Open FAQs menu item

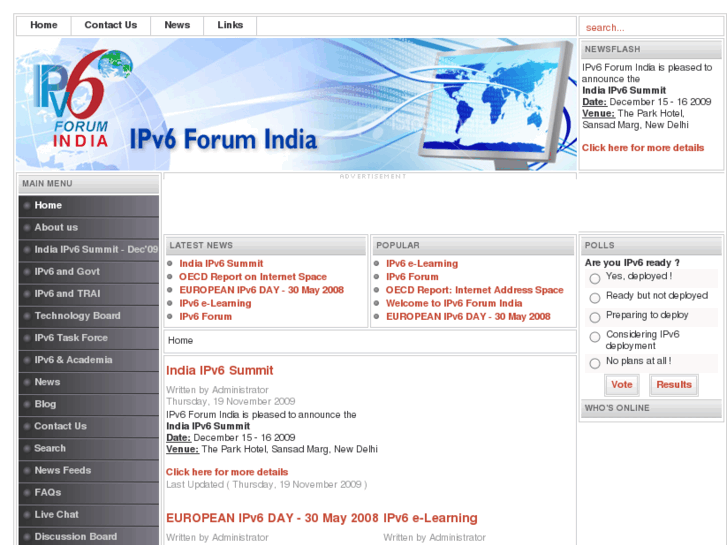89,493
